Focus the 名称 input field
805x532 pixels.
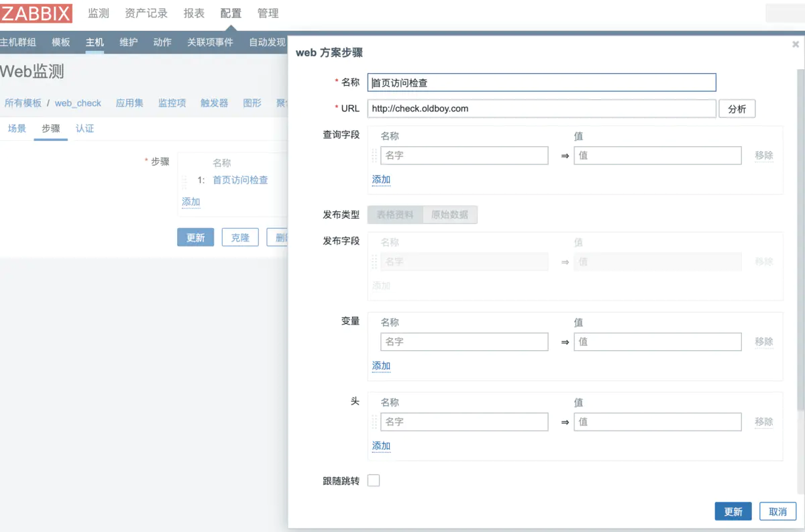pos(542,83)
